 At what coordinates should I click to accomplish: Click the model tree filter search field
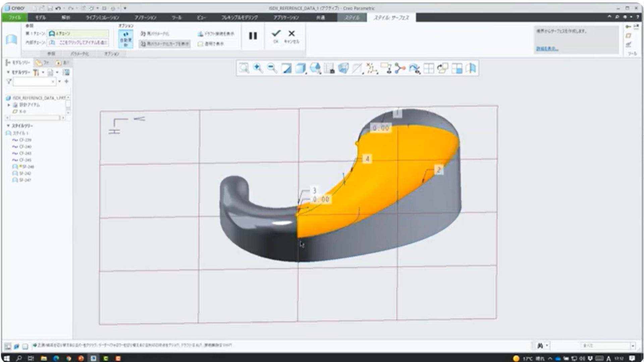[33, 81]
